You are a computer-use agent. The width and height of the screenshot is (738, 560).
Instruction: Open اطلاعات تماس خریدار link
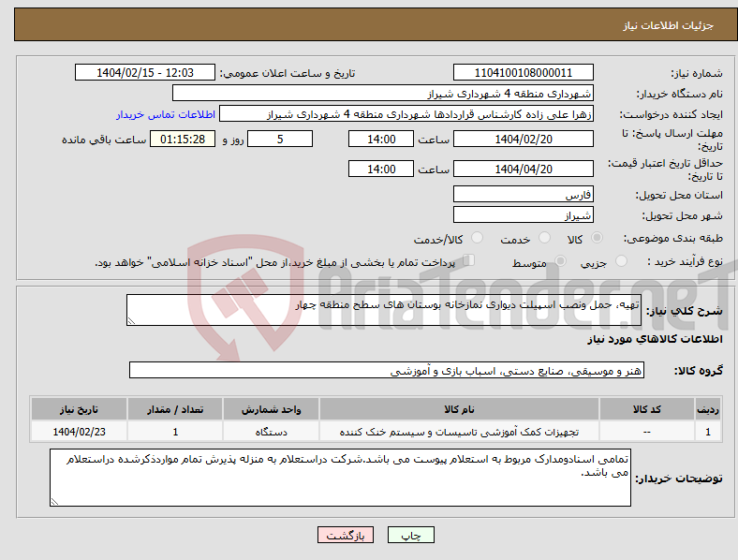coord(166,114)
